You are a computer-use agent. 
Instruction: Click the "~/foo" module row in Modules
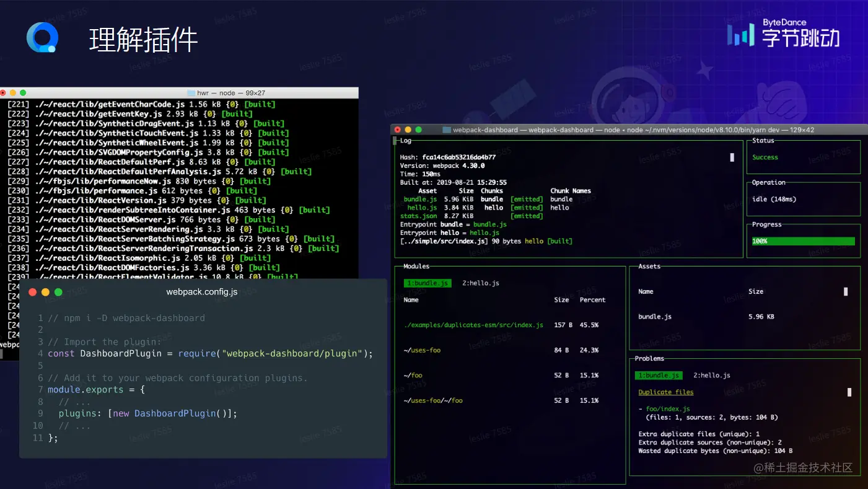(501, 376)
